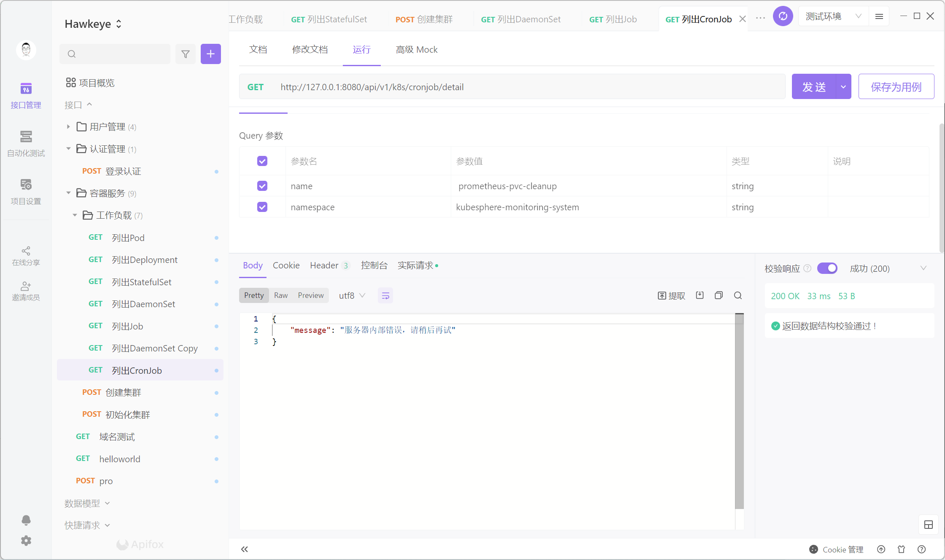Viewport: 945px width, 560px height.
Task: Switch to the 控制台 tab
Action: point(374,265)
